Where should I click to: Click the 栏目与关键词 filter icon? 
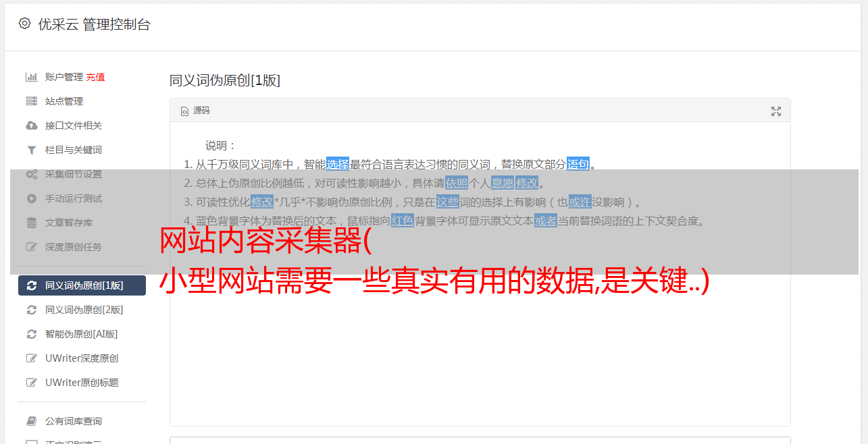(x=31, y=150)
